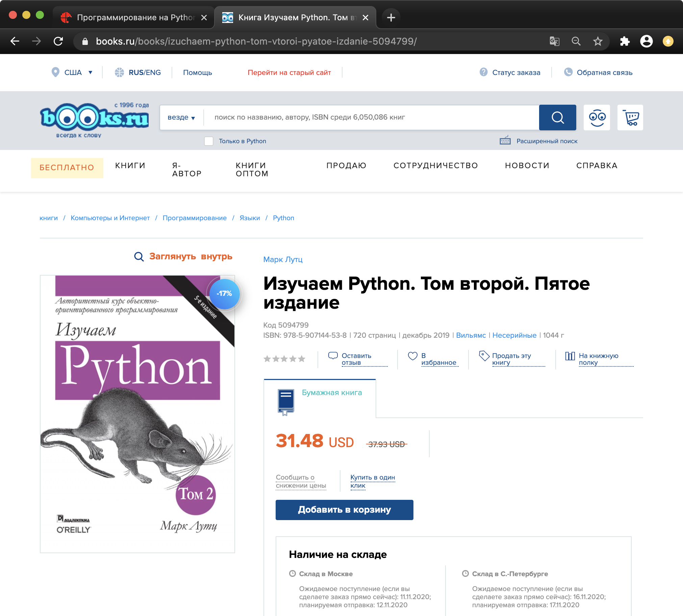This screenshot has height=616, width=683.
Task: Click 'Купить в один клик' link
Action: [372, 481]
